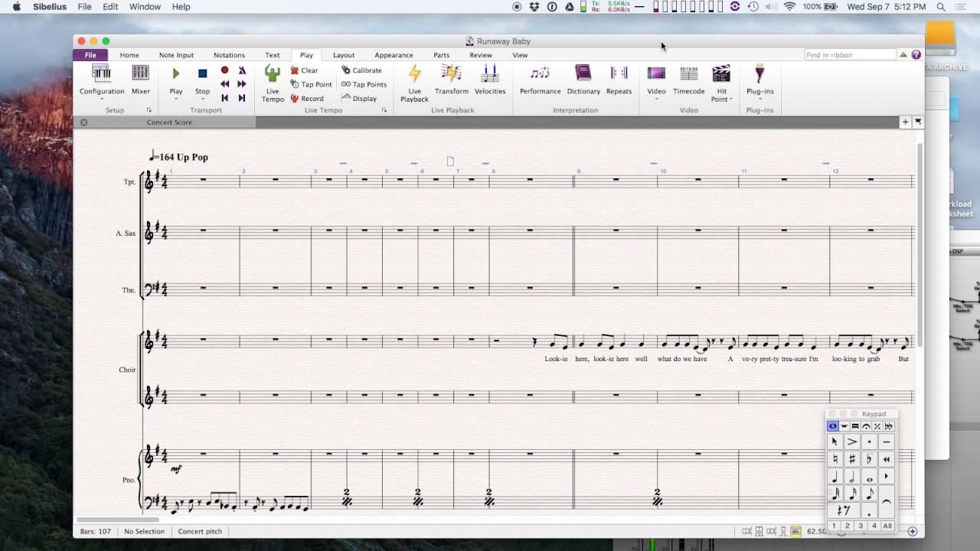Move playback line to end
This screenshot has height=551, width=980.
tap(242, 98)
